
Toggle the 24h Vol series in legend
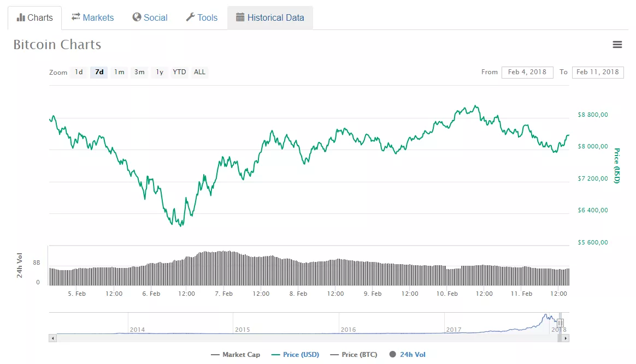point(407,355)
